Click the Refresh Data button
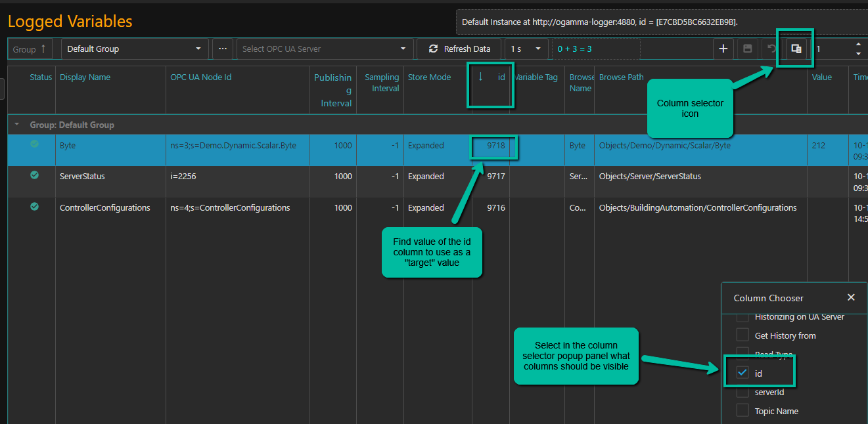 click(x=459, y=49)
